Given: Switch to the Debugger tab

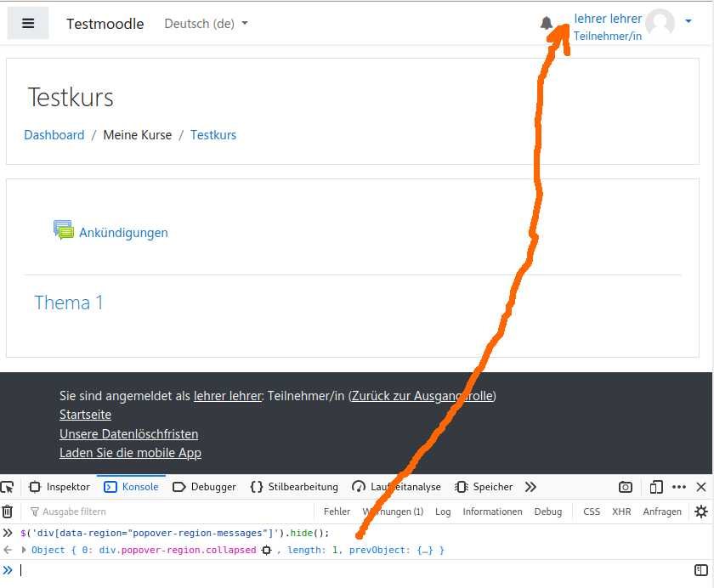Looking at the screenshot, I should [x=204, y=487].
